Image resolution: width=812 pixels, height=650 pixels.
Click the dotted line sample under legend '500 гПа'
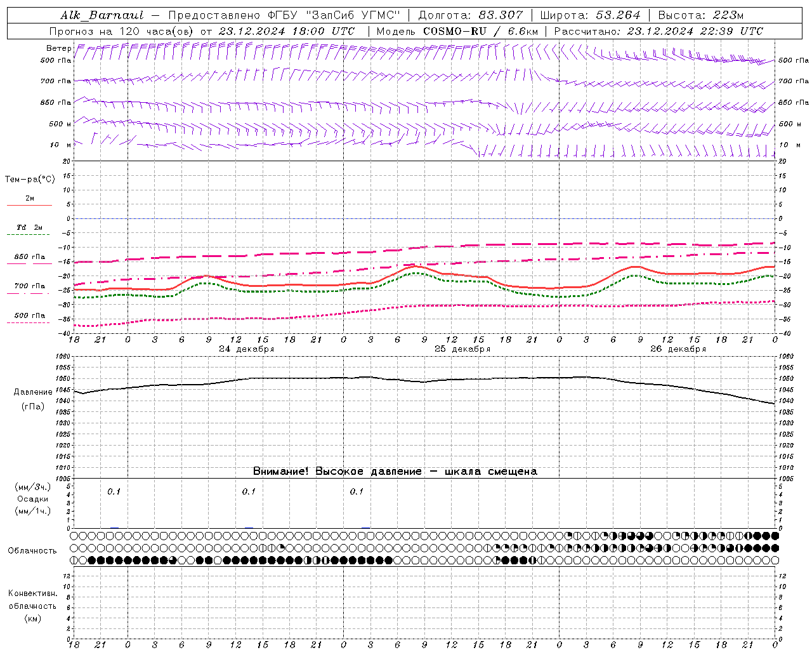pyautogui.click(x=29, y=322)
